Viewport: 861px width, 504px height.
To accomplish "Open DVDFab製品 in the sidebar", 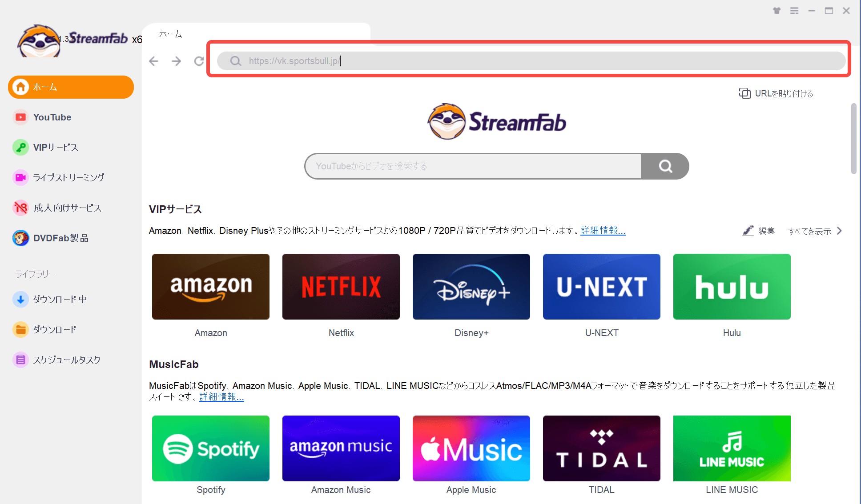I will pyautogui.click(x=71, y=238).
